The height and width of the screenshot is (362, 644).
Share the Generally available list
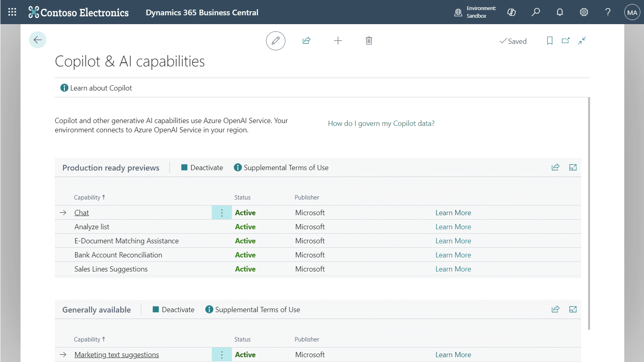pos(555,309)
